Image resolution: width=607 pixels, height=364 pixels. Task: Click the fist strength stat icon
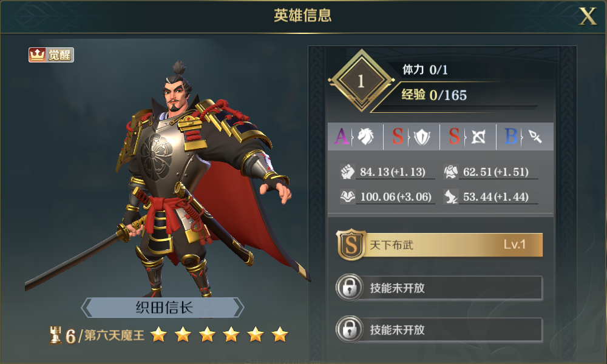pyautogui.click(x=347, y=171)
